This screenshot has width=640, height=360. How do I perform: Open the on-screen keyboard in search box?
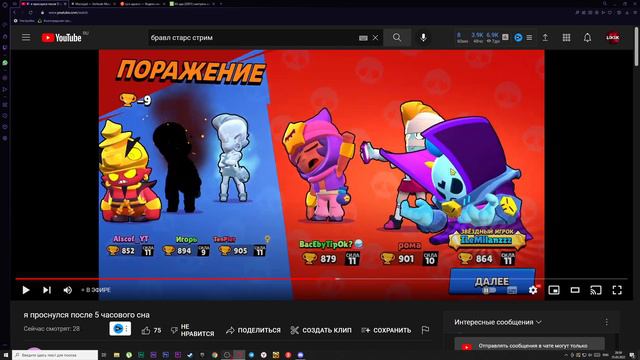coord(363,38)
